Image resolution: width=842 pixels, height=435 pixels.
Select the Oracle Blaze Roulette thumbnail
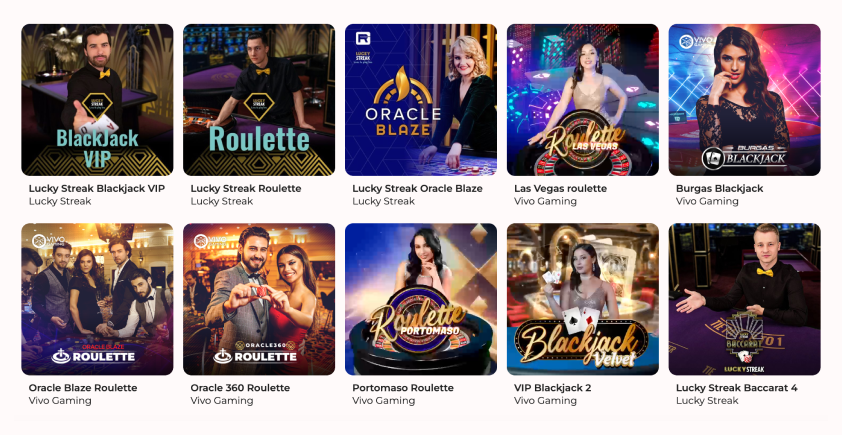click(x=97, y=299)
